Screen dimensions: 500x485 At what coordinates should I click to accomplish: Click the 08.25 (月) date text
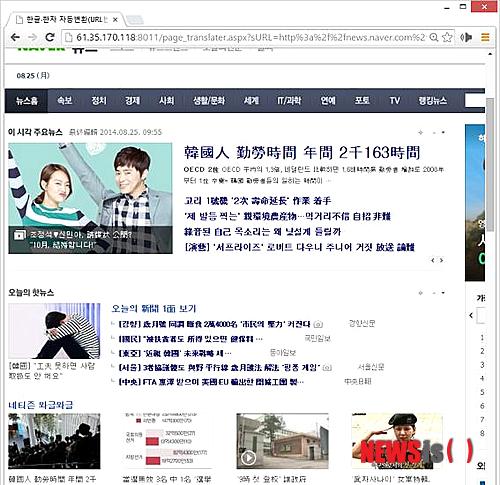point(33,76)
